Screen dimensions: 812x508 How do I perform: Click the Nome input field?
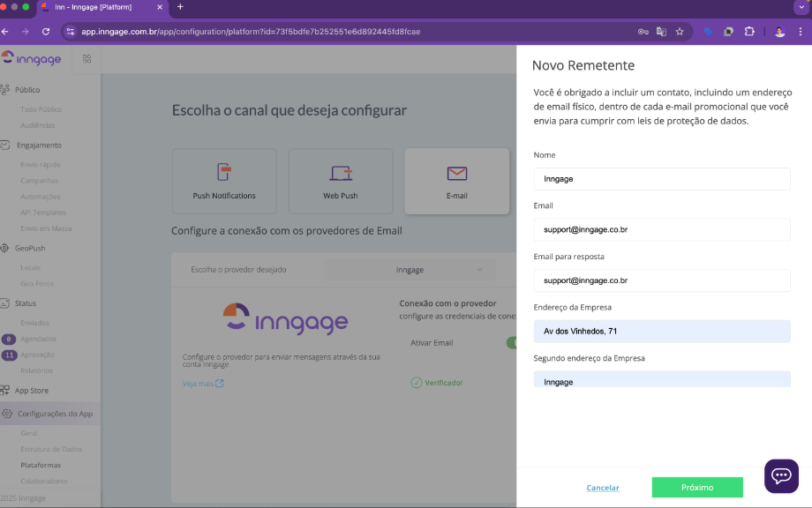point(662,179)
